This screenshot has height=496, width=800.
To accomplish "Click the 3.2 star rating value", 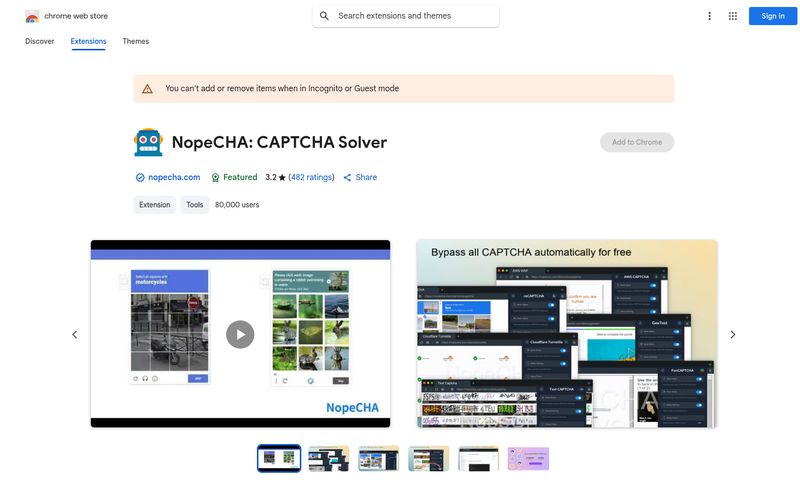I will (x=275, y=177).
